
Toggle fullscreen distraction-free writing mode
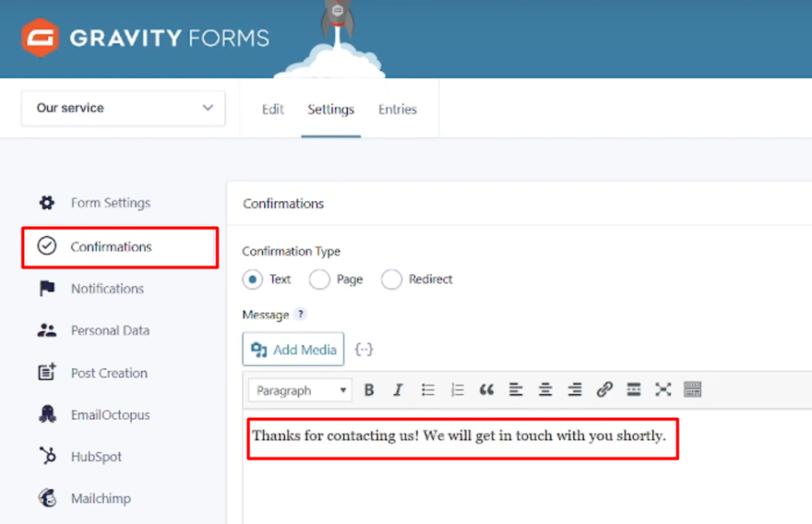663,389
